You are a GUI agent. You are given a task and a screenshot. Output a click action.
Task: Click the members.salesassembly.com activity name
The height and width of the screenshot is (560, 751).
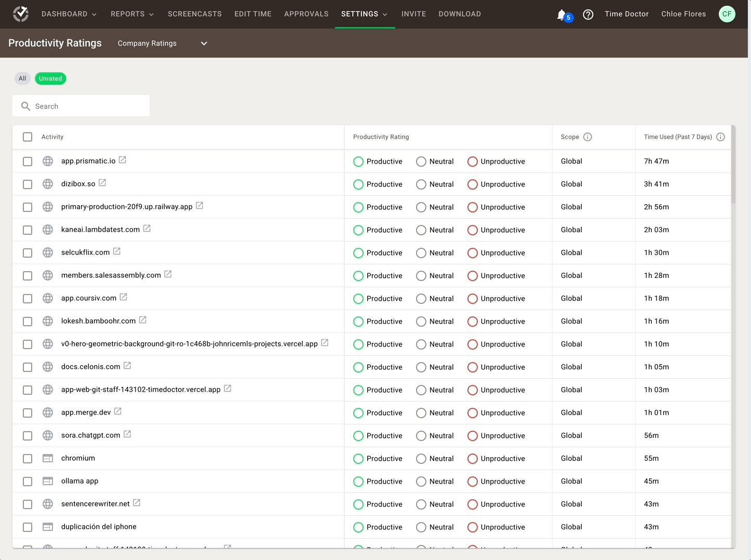111,275
